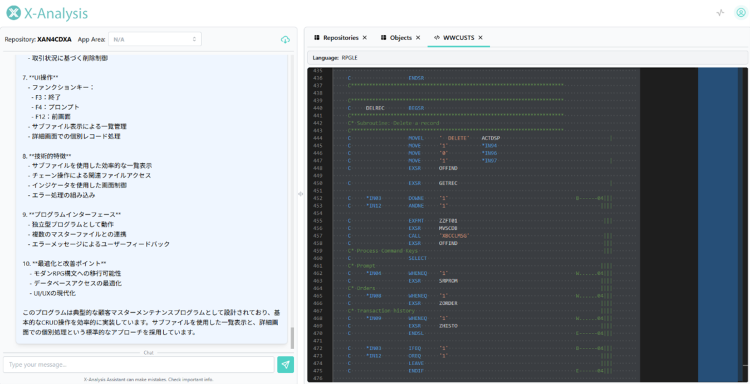Click the Objects tab grid icon
The width and height of the screenshot is (750, 384).
coord(383,37)
